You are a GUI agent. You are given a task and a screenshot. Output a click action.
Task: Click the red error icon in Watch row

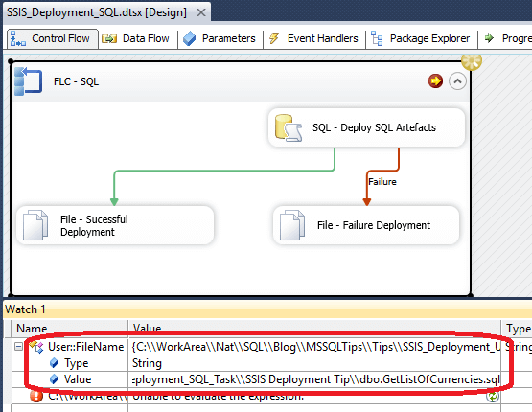pyautogui.click(x=36, y=396)
